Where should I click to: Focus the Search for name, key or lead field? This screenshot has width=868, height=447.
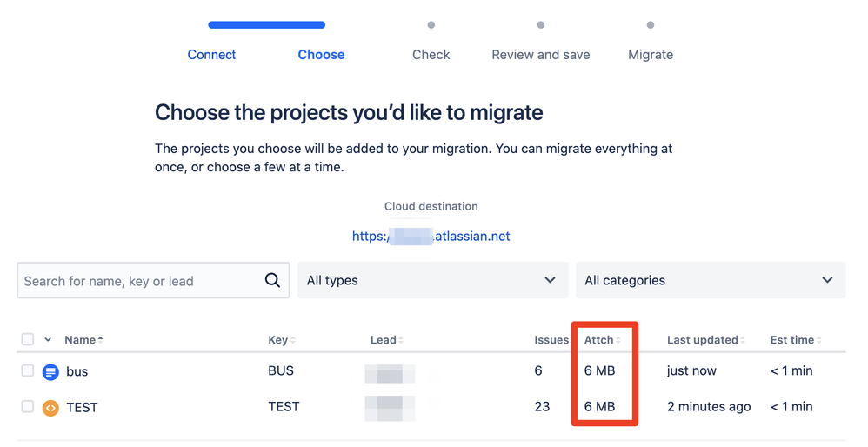pos(153,280)
